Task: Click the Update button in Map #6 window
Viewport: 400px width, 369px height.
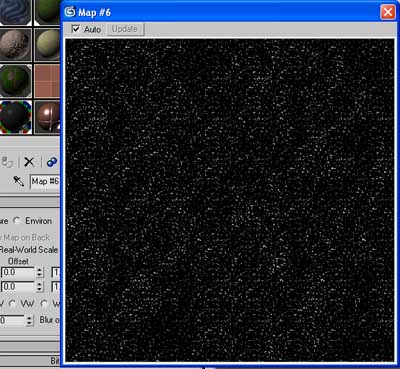Action: (x=125, y=29)
